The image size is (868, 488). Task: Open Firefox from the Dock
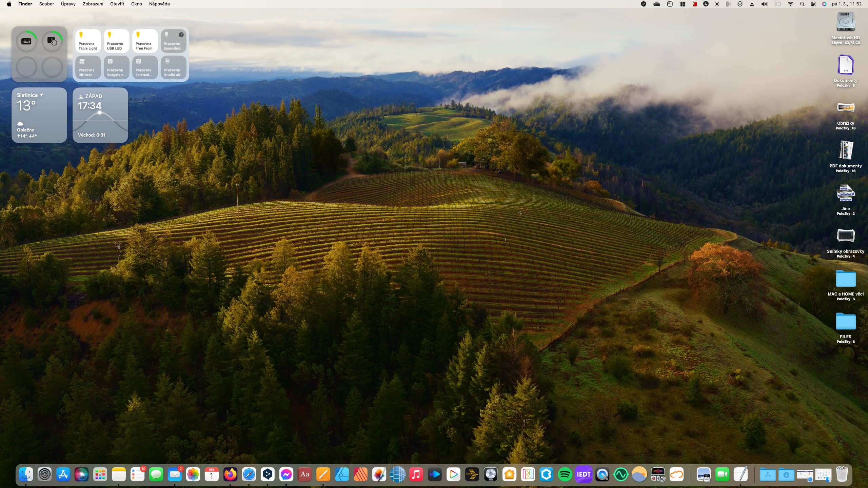click(x=230, y=474)
